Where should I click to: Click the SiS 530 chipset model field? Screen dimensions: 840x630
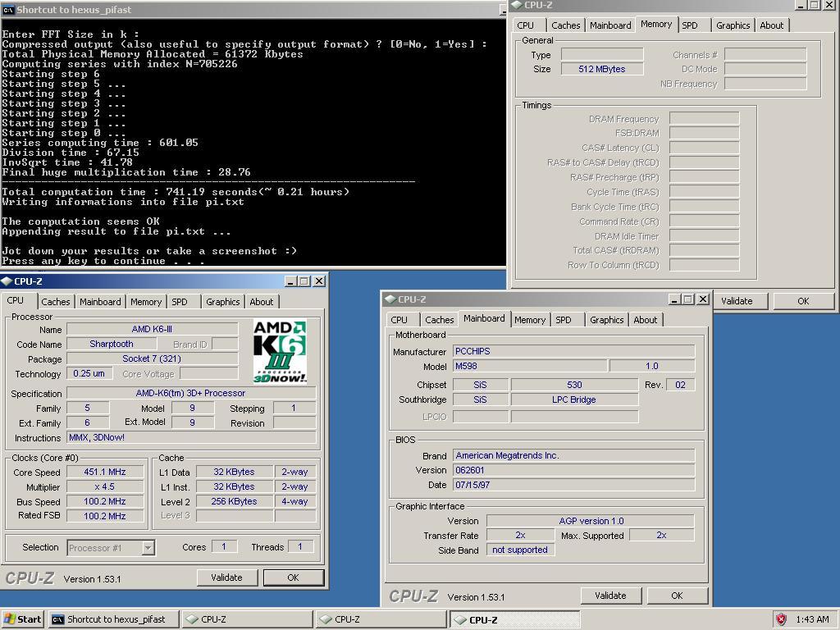point(574,385)
